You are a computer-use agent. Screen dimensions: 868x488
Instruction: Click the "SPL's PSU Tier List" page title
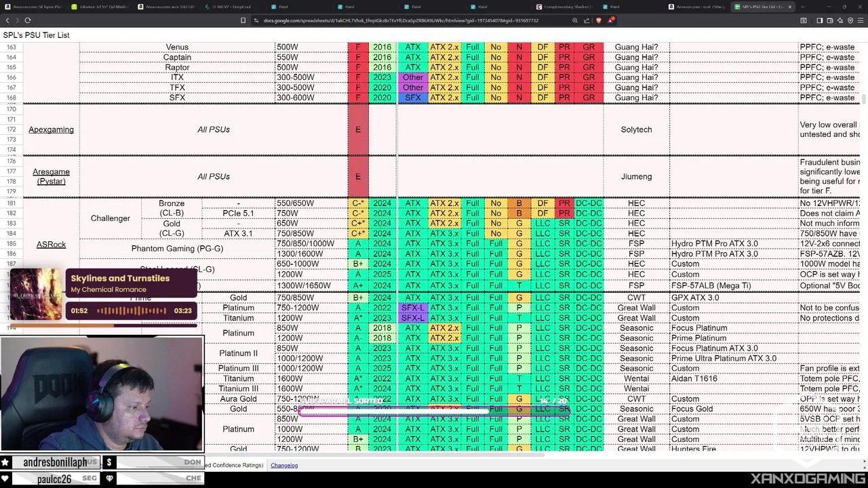pos(36,35)
